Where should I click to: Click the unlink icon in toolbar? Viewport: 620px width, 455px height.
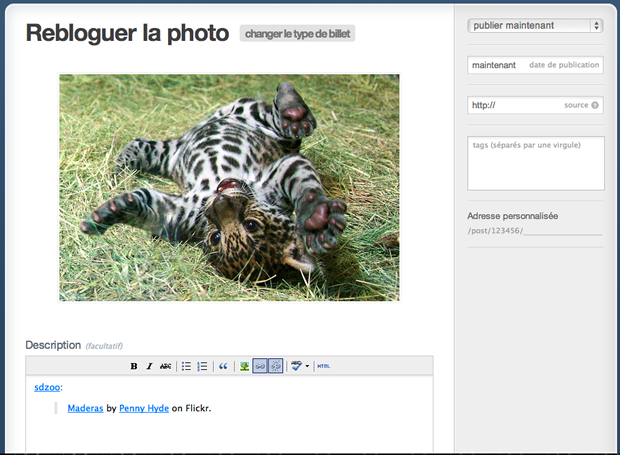276,366
